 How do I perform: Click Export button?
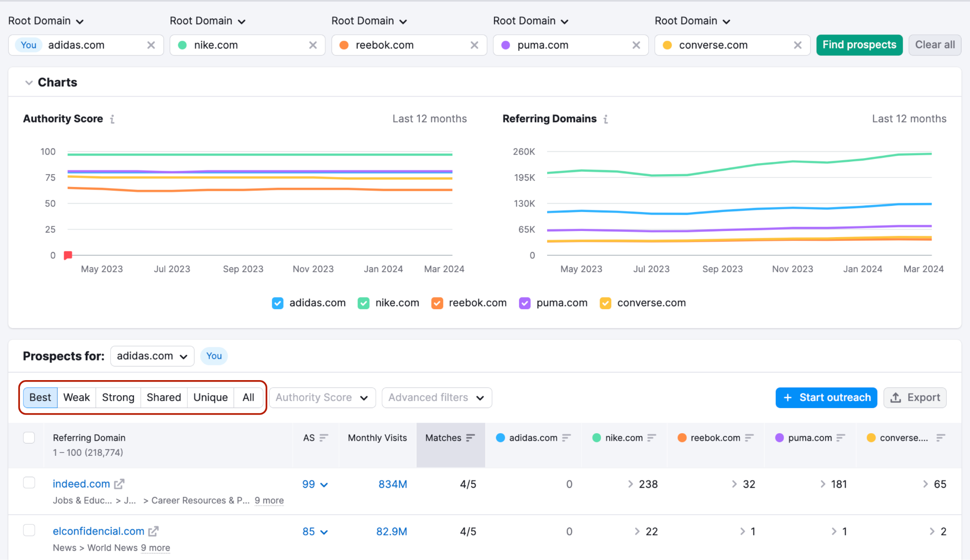(x=915, y=398)
